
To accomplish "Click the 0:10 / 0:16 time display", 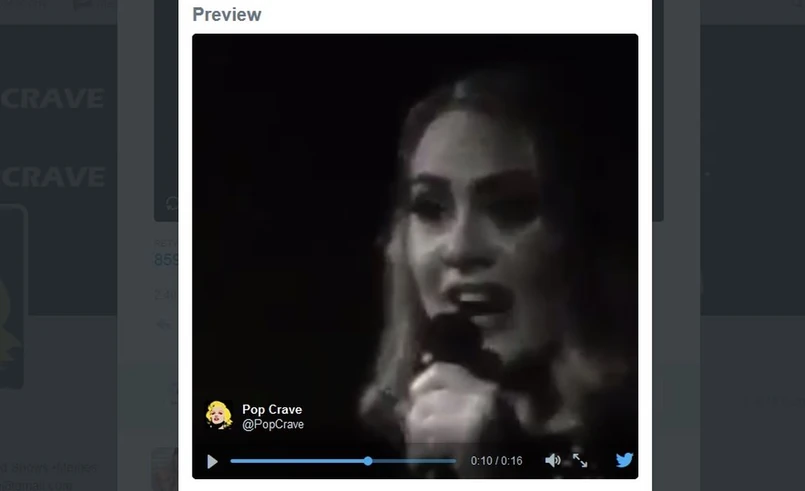I will [497, 461].
